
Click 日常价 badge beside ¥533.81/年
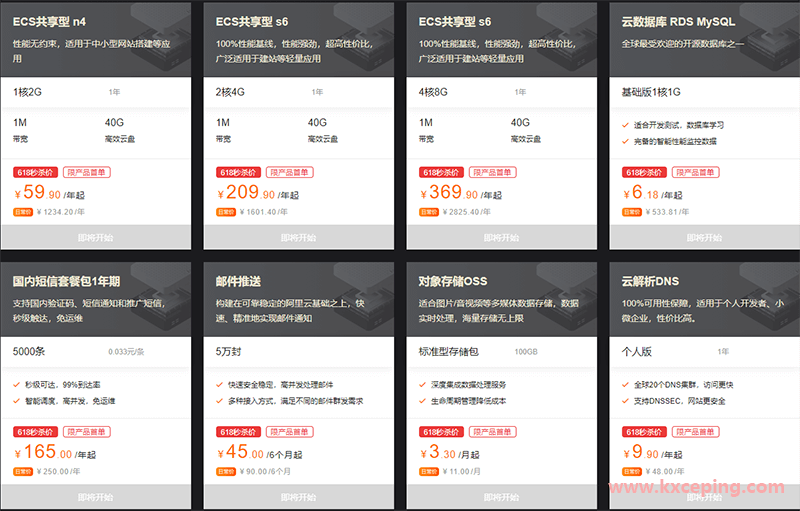tap(632, 212)
